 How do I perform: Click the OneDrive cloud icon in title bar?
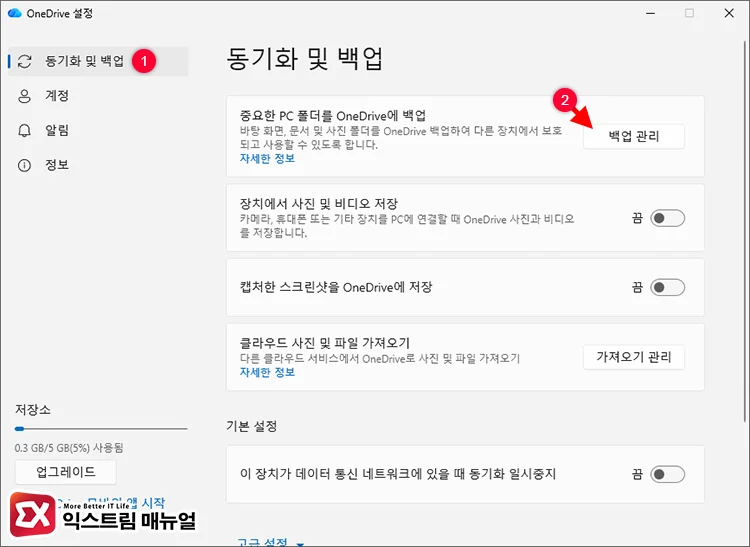click(16, 13)
